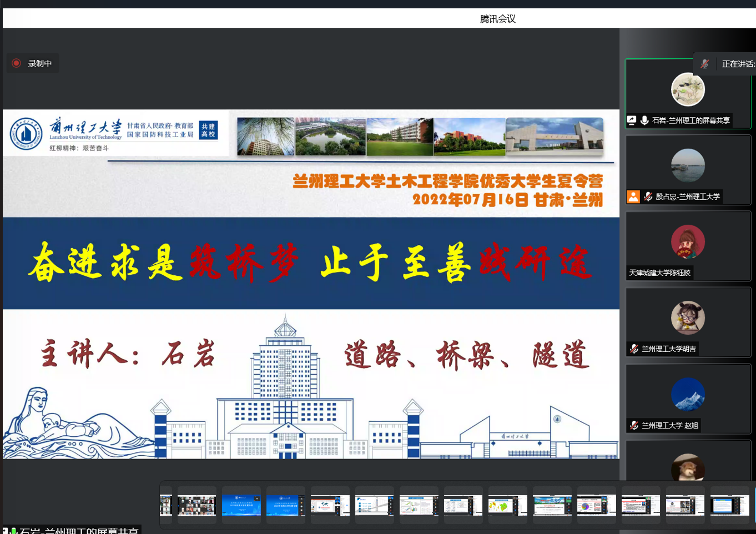Click the red recording indicator icon

[17, 63]
